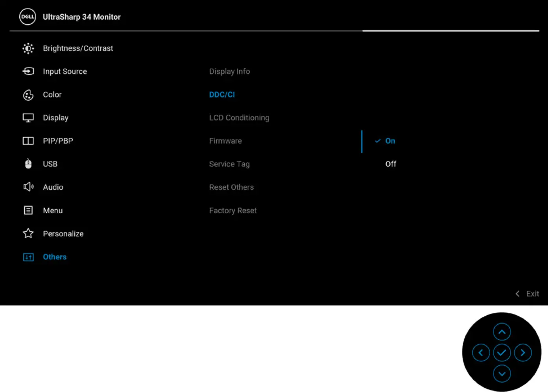The image size is (548, 392).
Task: Choose Reset Others
Action: [x=231, y=187]
